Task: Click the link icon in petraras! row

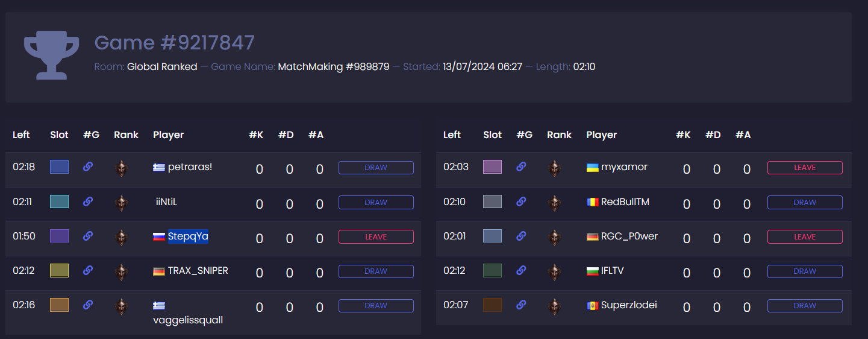Action: pyautogui.click(x=88, y=166)
